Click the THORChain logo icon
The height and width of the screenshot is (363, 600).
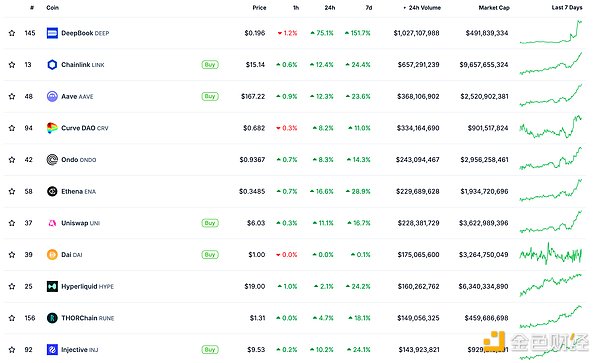tap(52, 318)
